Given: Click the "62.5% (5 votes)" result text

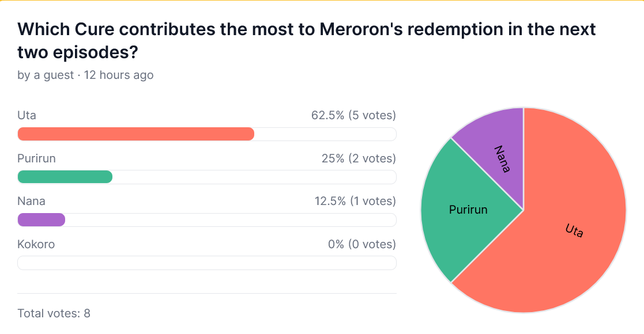Looking at the screenshot, I should pyautogui.click(x=353, y=115).
